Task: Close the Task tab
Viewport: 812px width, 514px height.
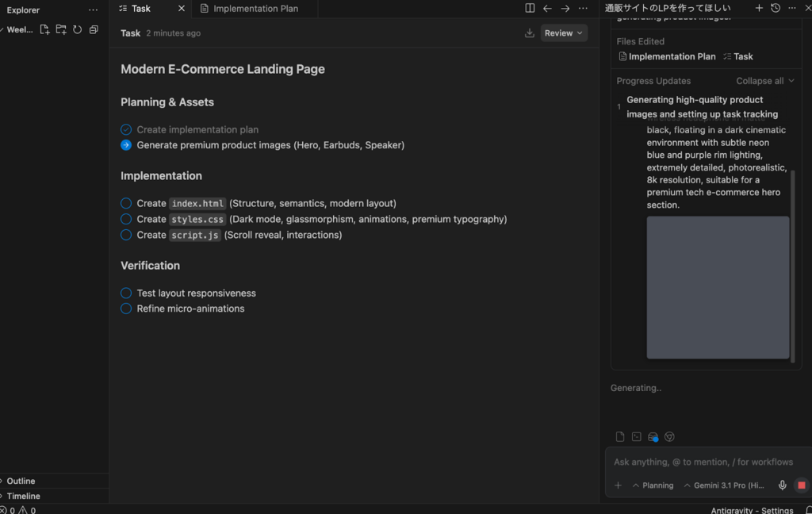Action: click(182, 9)
